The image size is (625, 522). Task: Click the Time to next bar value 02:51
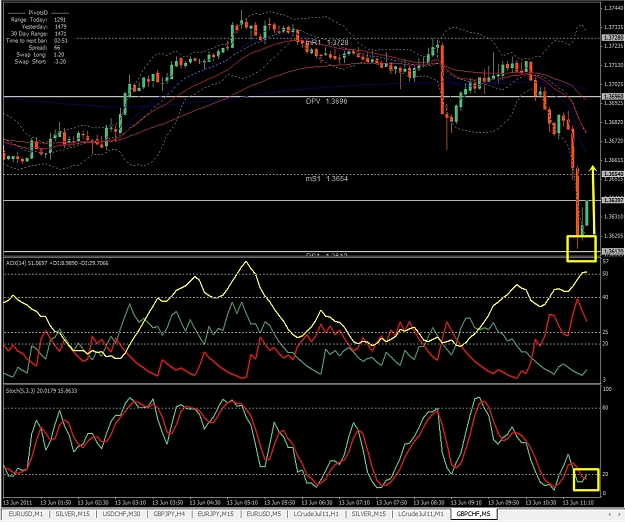click(x=61, y=41)
